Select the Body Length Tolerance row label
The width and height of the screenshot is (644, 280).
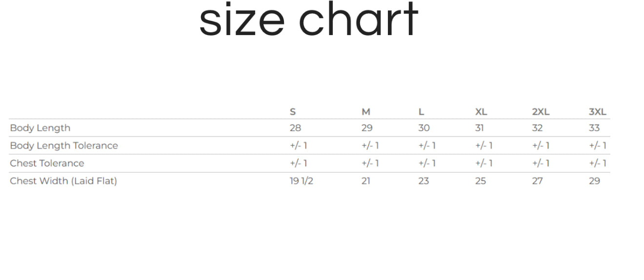click(x=64, y=145)
